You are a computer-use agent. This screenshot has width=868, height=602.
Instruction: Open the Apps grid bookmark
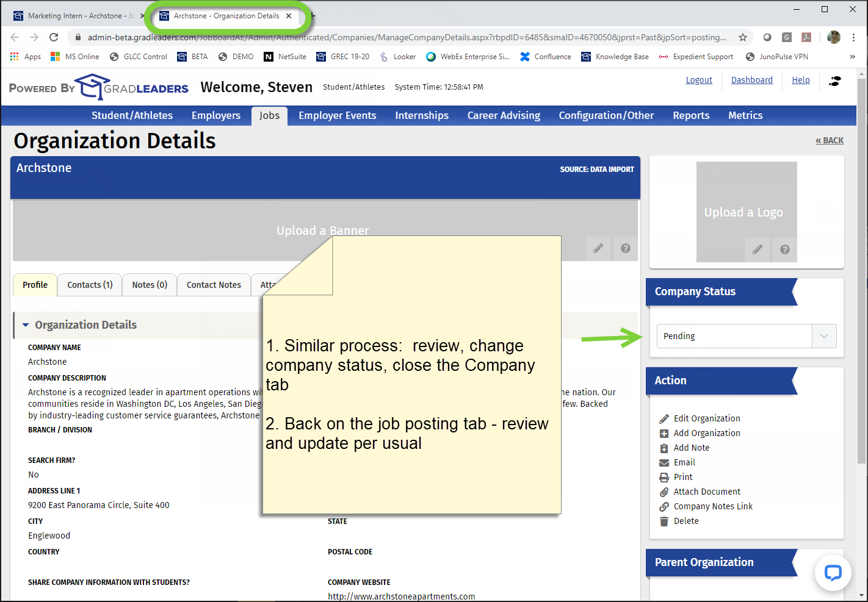click(26, 57)
